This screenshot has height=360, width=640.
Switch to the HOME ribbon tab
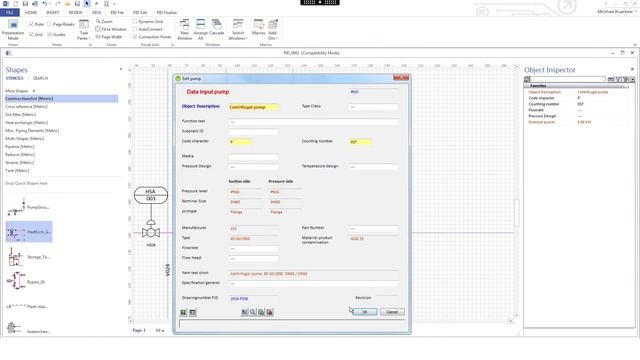pyautogui.click(x=31, y=13)
